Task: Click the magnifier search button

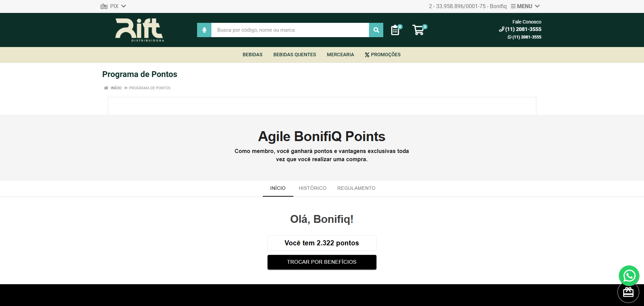Action: tap(376, 30)
